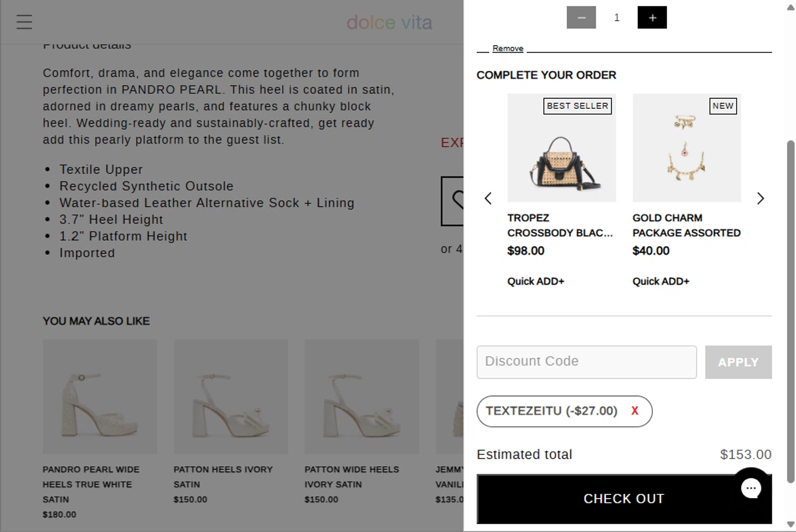Remove TEXTEZEITU discount with red X
Screen dimensions: 796x532
pyautogui.click(x=635, y=411)
